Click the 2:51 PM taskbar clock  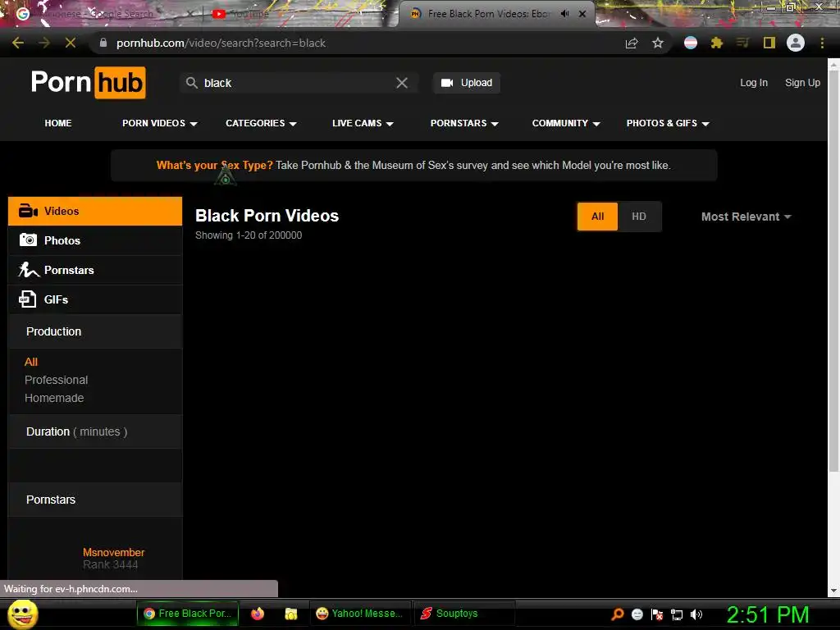tap(767, 614)
